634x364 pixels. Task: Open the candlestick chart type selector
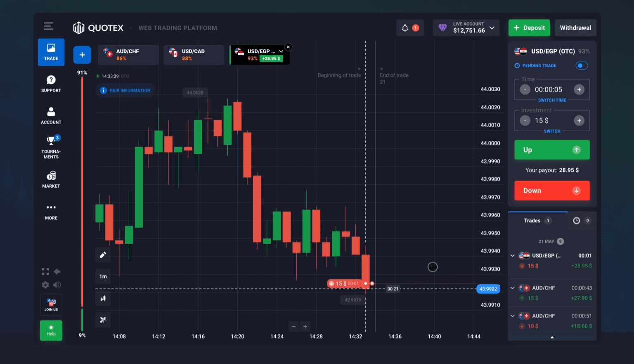coord(103,298)
